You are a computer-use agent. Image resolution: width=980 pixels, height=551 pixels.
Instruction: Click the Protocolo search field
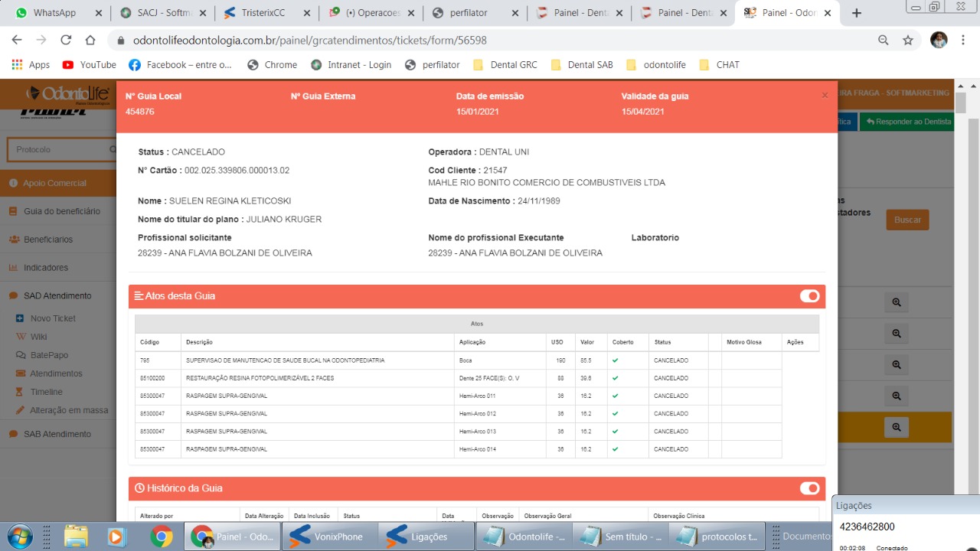click(x=58, y=150)
